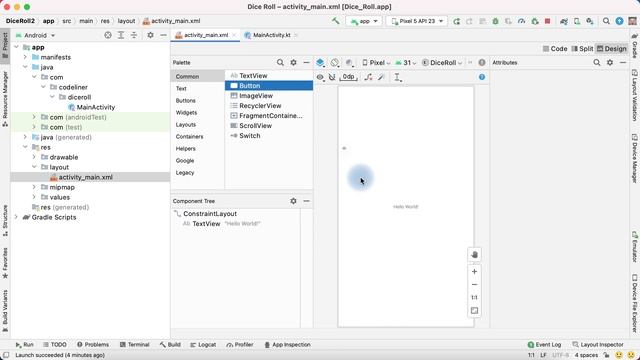This screenshot has height=360, width=640.
Task: Click the blue help icon in design toolbar
Action: point(482,77)
